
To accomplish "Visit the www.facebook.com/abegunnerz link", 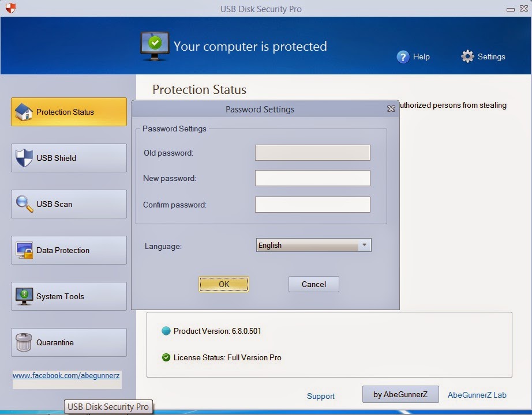I will pos(66,376).
